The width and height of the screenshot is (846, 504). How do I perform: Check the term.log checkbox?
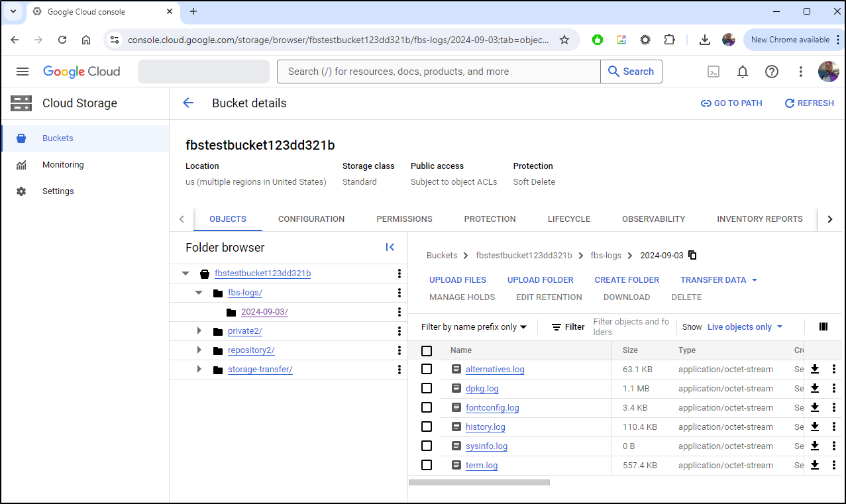tap(427, 465)
